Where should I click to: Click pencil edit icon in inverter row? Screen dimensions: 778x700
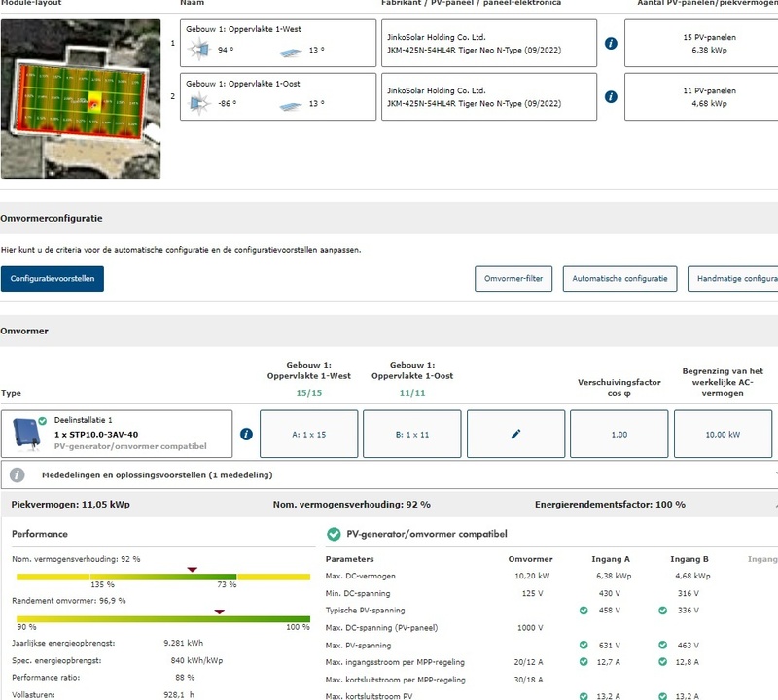515,434
